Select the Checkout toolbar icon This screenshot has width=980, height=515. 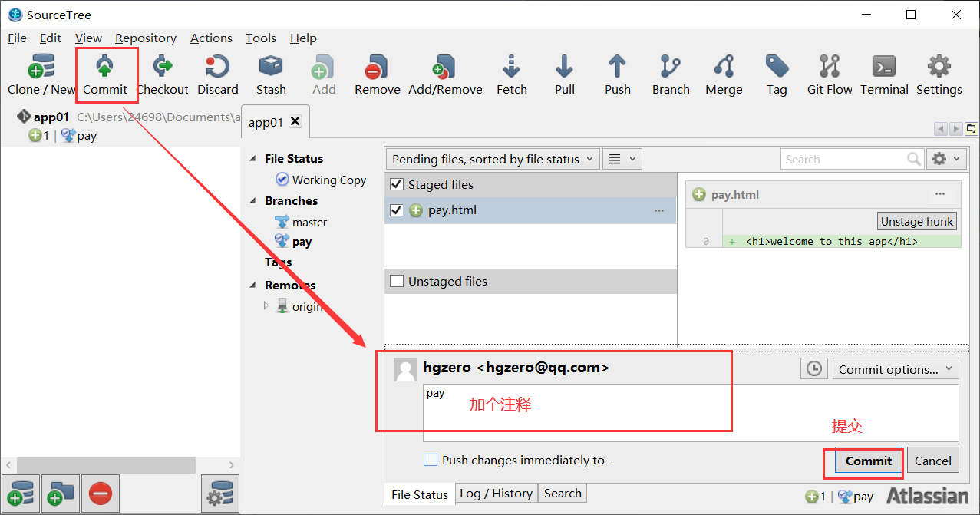click(163, 74)
